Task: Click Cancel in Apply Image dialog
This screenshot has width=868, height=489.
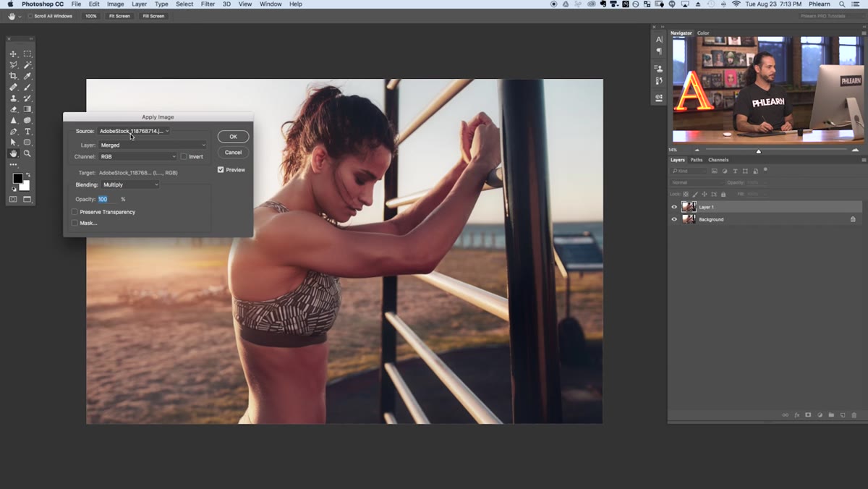Action: coord(233,153)
